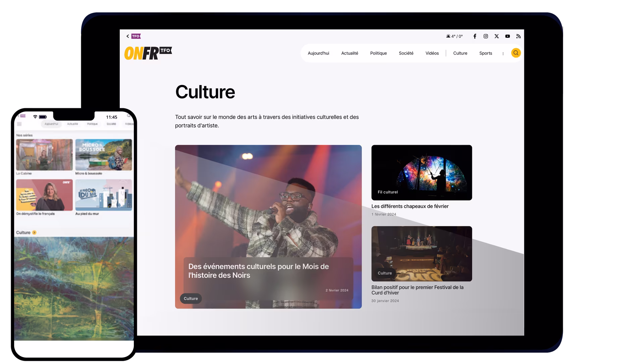This screenshot has width=644, height=362.
Task: Open the hamburger menu on the phone
Action: coord(19,124)
